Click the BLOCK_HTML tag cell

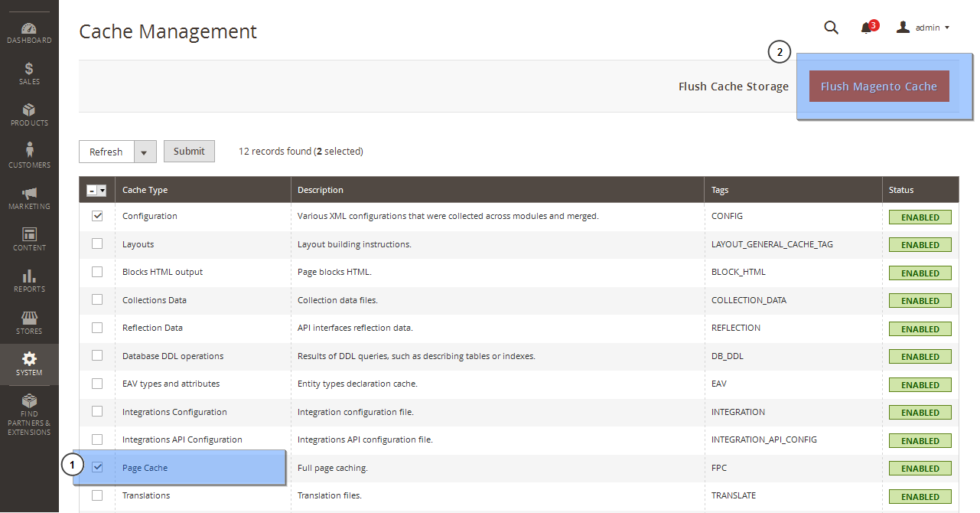tap(738, 272)
